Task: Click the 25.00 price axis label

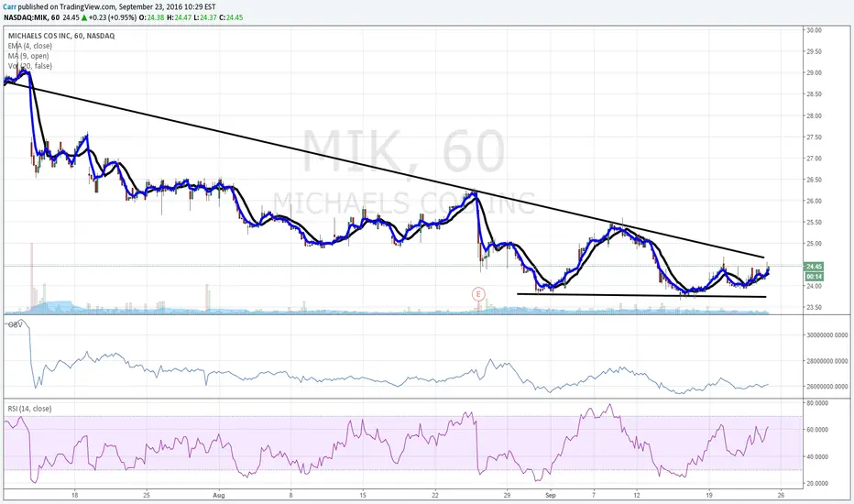Action: coord(815,244)
